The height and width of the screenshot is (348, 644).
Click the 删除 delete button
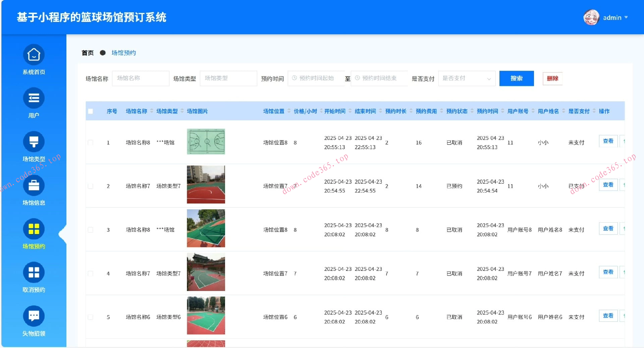pos(552,78)
